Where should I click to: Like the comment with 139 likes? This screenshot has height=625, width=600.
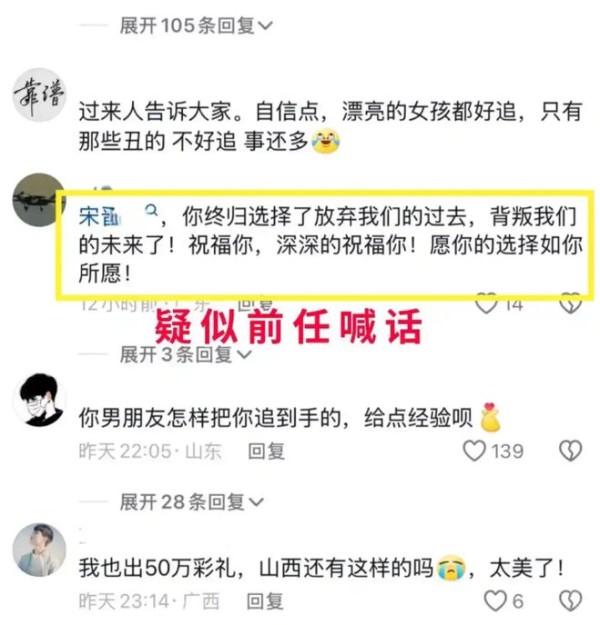click(474, 451)
